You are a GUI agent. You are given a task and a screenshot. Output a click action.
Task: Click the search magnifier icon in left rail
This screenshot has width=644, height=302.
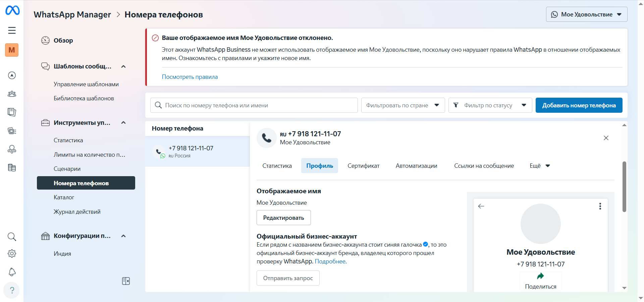click(12, 237)
